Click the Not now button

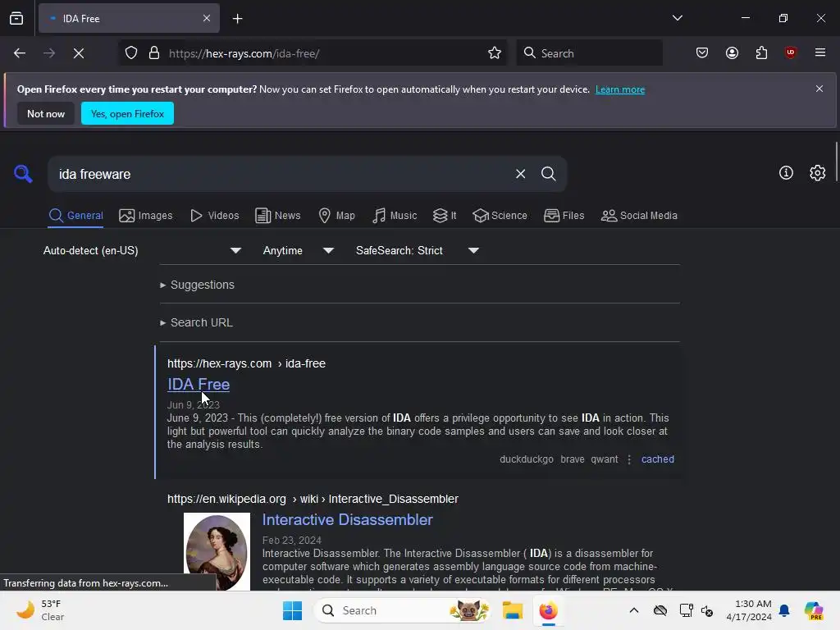click(46, 113)
